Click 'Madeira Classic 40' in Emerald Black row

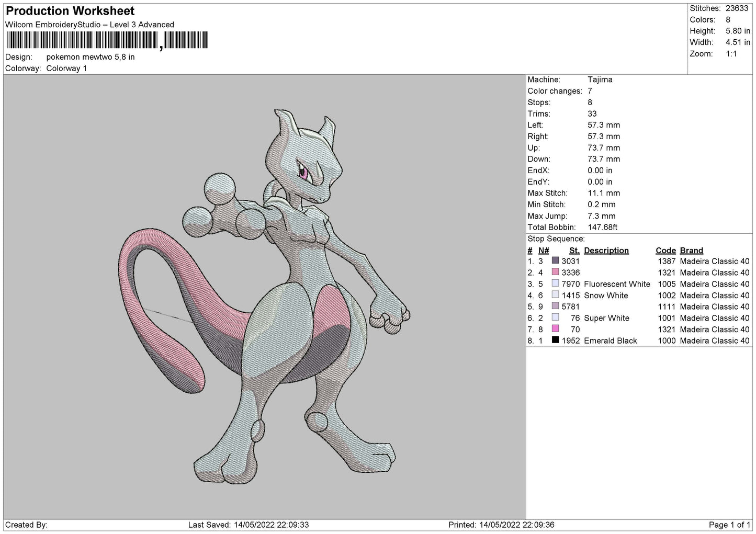coord(715,340)
